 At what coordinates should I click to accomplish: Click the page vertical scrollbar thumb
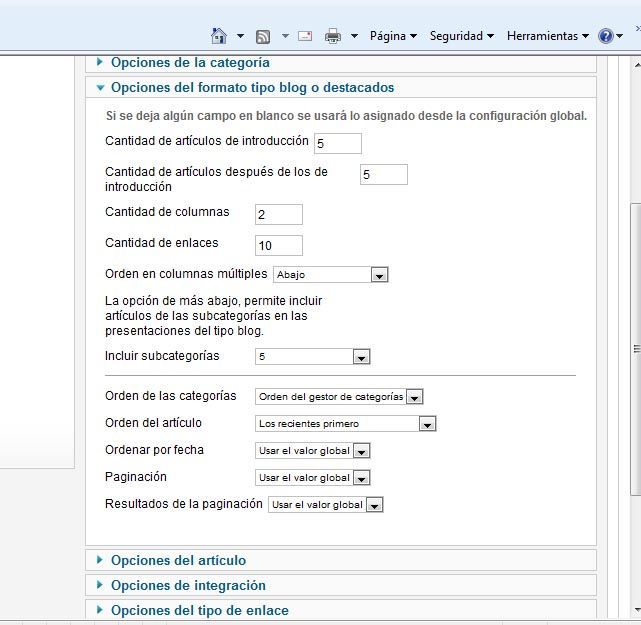637,349
